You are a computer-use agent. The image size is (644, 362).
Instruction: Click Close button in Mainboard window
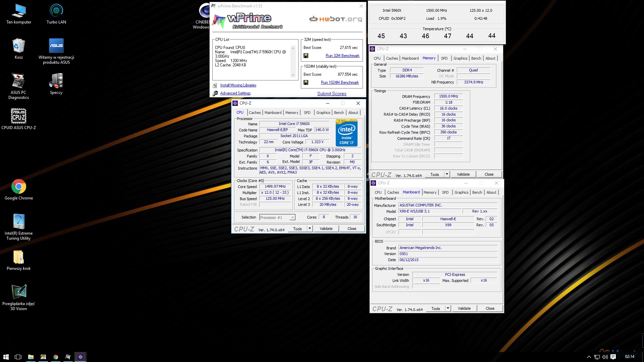490,308
